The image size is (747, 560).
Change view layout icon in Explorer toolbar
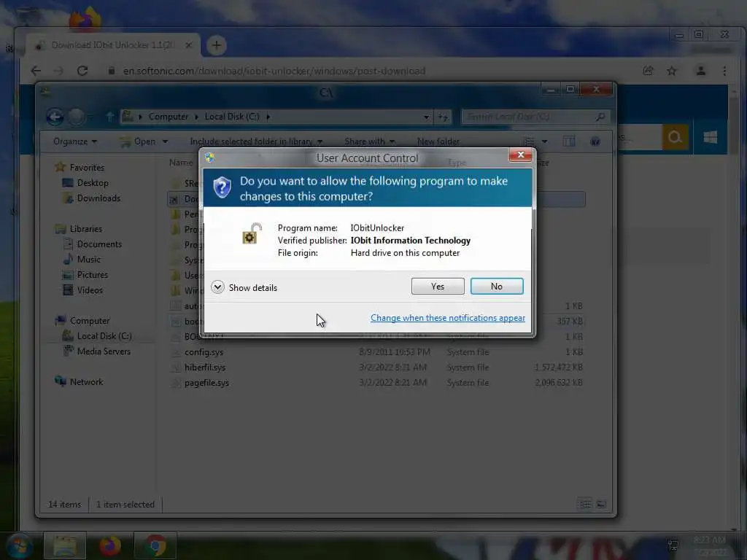point(530,141)
